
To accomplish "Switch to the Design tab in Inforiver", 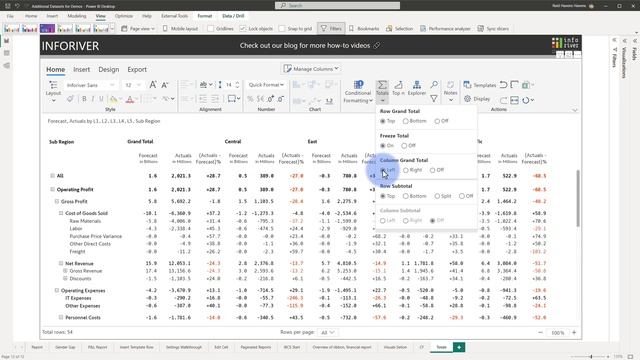I will pyautogui.click(x=109, y=69).
